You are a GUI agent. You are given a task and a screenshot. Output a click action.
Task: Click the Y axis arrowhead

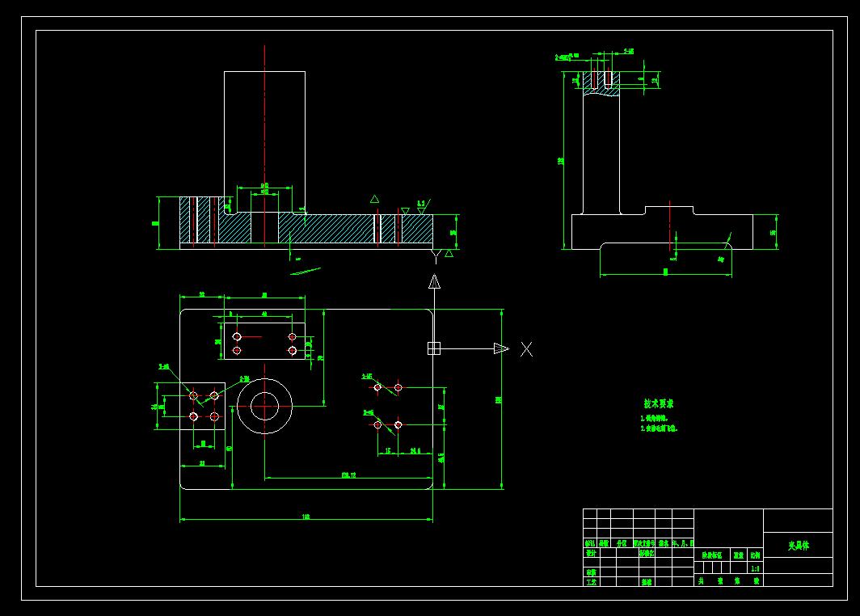(x=434, y=281)
